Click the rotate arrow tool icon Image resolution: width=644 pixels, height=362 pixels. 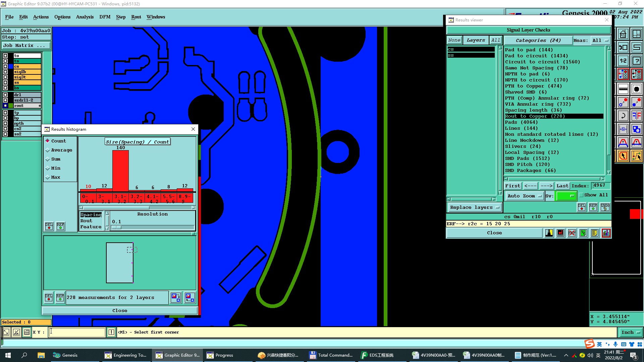point(623,116)
